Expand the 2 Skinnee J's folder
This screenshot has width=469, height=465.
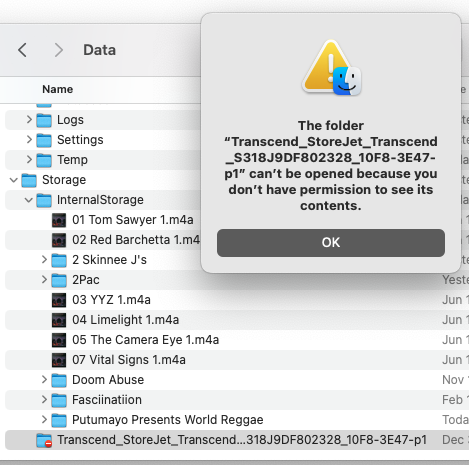click(44, 259)
